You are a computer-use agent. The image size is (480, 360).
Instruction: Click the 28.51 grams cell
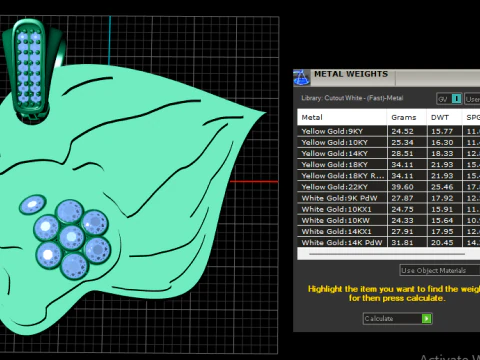click(407, 153)
